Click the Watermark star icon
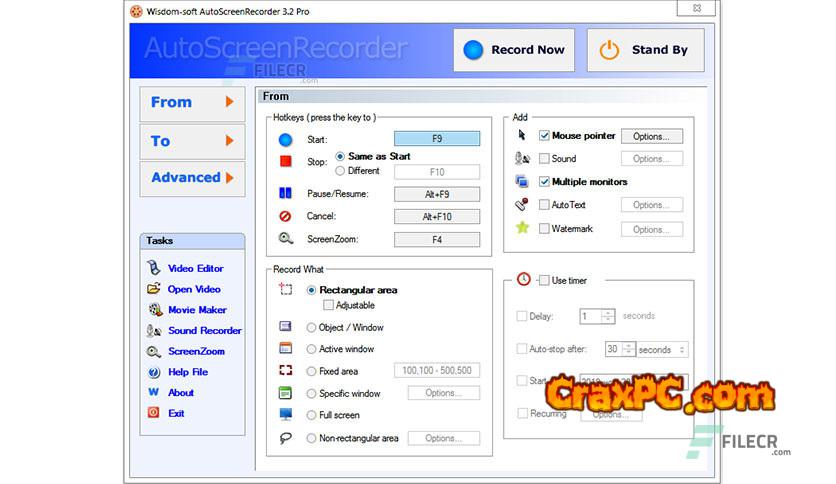Viewport: 836px width, 484px height. coord(522,228)
